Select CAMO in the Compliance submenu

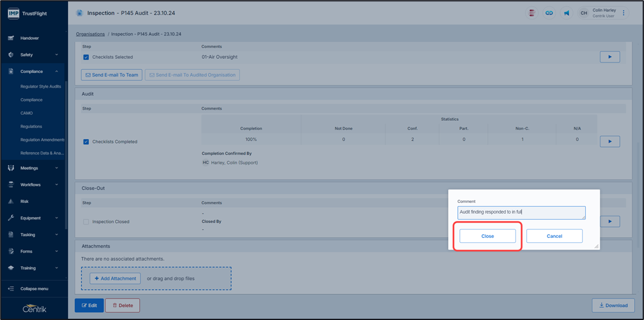26,113
